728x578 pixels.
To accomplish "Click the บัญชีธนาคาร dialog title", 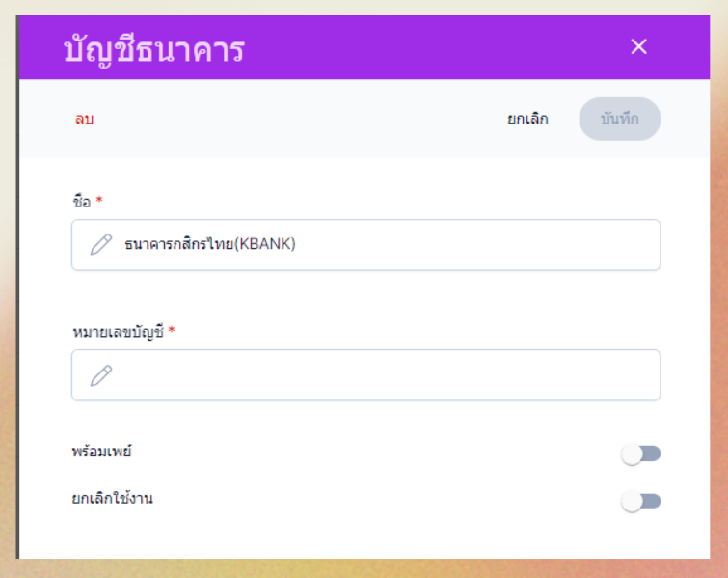I will (x=154, y=50).
